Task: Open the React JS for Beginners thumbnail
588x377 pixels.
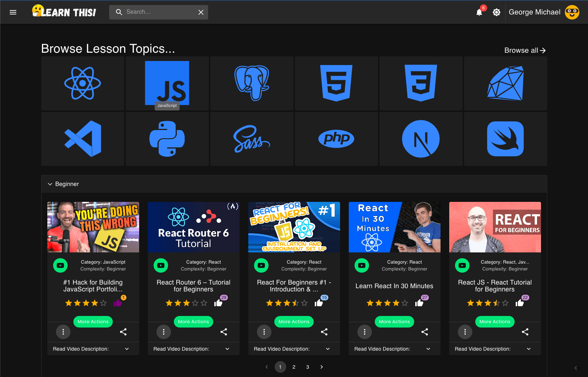Action: pyautogui.click(x=495, y=227)
